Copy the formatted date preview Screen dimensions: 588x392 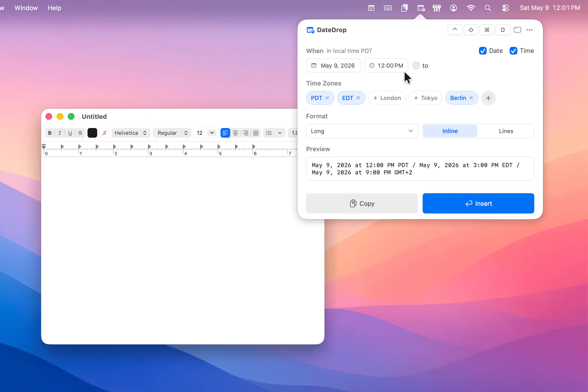pyautogui.click(x=362, y=204)
